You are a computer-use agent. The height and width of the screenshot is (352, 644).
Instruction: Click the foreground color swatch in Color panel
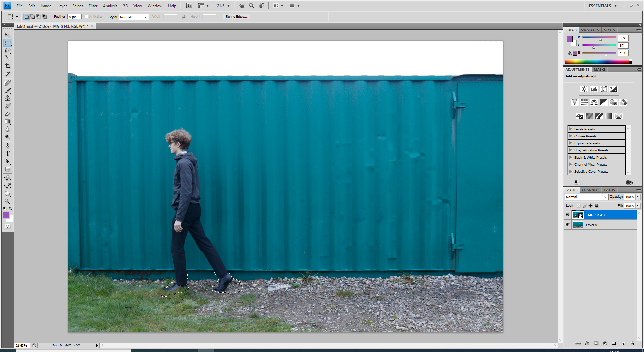(569, 39)
